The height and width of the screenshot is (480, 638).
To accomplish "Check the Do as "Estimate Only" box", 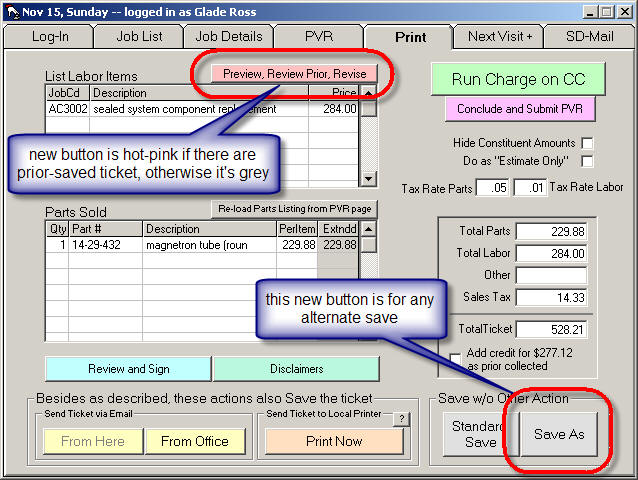I will 587,161.
